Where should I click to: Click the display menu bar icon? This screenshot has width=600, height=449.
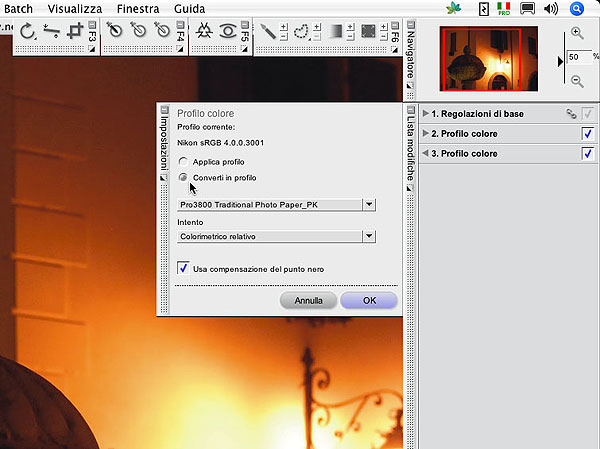[527, 8]
